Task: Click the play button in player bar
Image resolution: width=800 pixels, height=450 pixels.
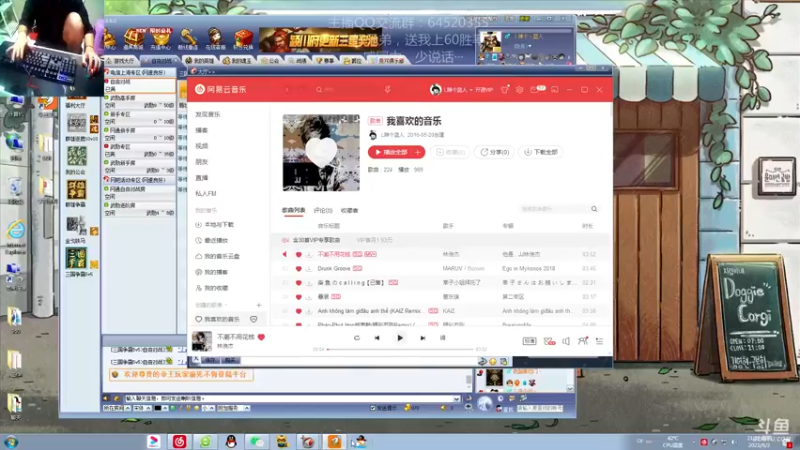Action: coord(399,338)
